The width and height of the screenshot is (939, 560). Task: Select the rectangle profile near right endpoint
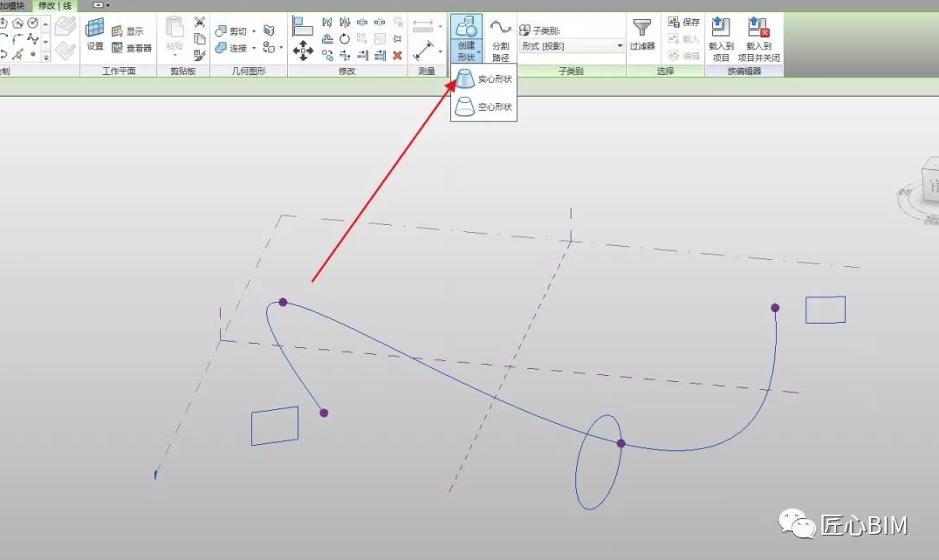tap(826, 310)
